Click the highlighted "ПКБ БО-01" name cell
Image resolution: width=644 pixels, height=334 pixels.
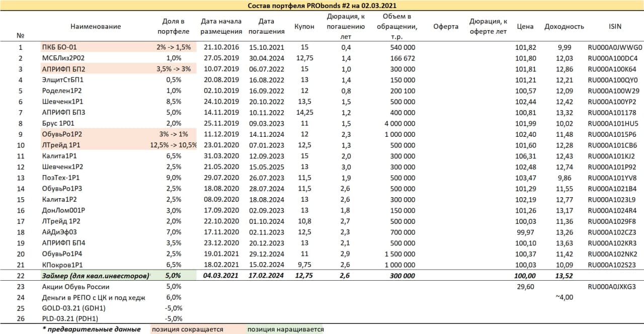[x=59, y=47]
